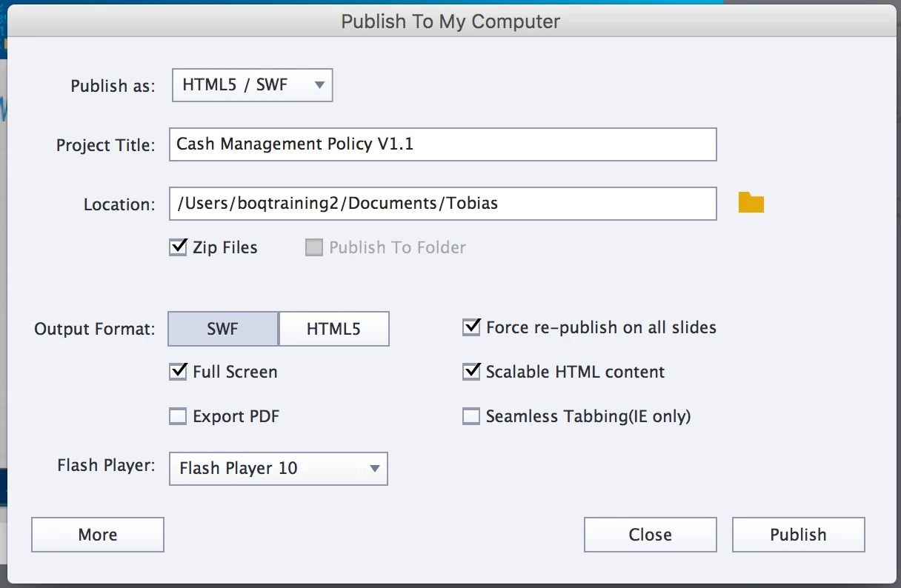Click the Publish as dropdown arrow
The width and height of the screenshot is (901, 588).
(319, 84)
